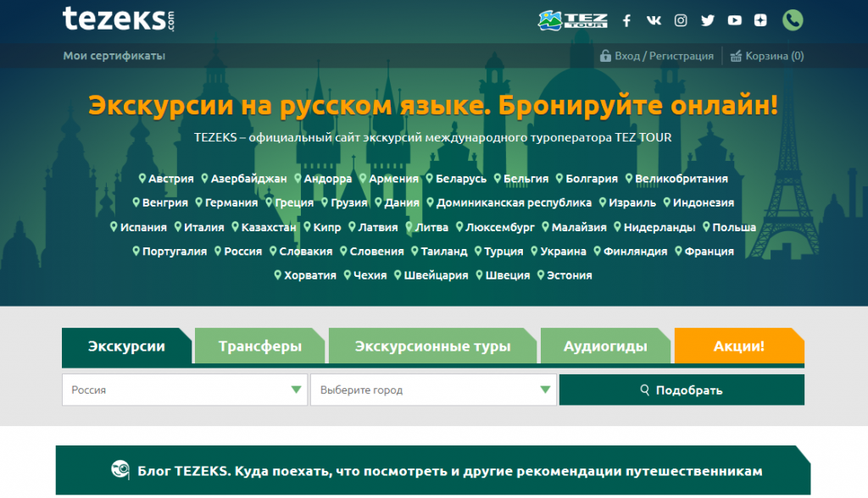Select country Франция
This screenshot has width=868, height=498.
click(x=709, y=252)
